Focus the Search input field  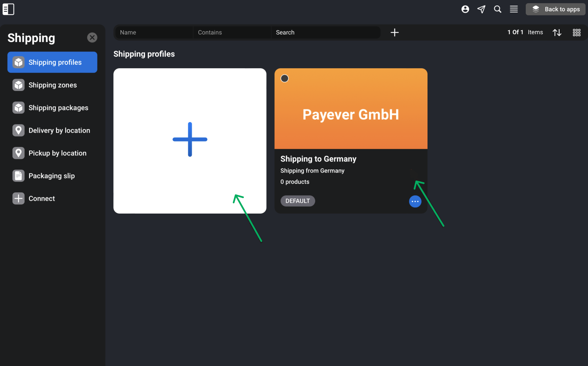pyautogui.click(x=326, y=32)
